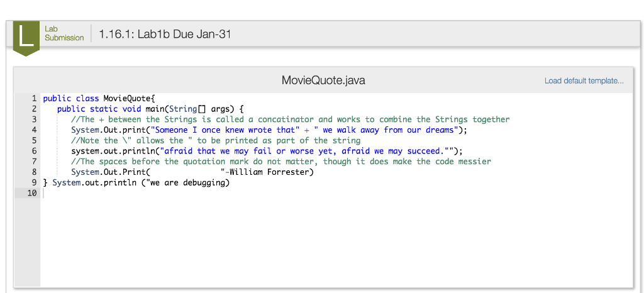
Task: Click the green L lab badge icon
Action: [x=26, y=37]
